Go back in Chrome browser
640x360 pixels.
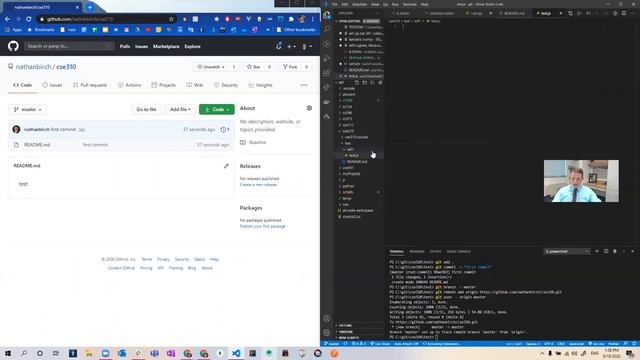click(x=7, y=19)
